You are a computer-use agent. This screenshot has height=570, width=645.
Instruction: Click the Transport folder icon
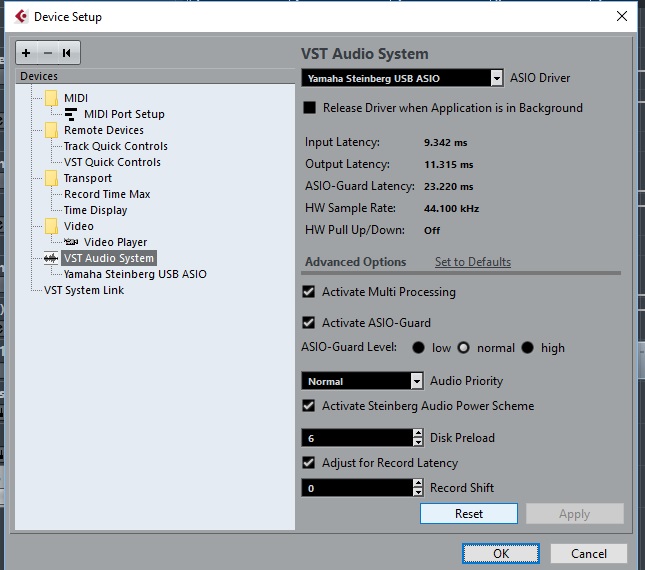tap(51, 178)
